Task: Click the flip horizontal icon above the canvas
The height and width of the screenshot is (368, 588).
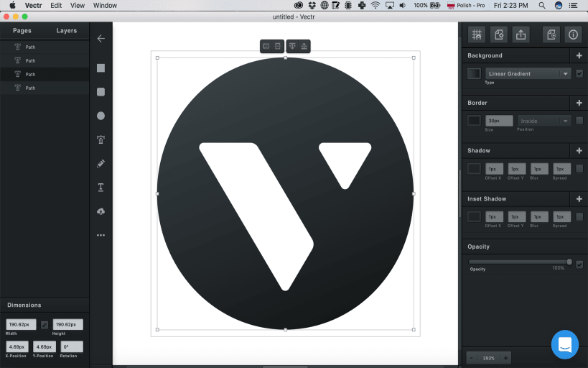Action: pyautogui.click(x=266, y=46)
